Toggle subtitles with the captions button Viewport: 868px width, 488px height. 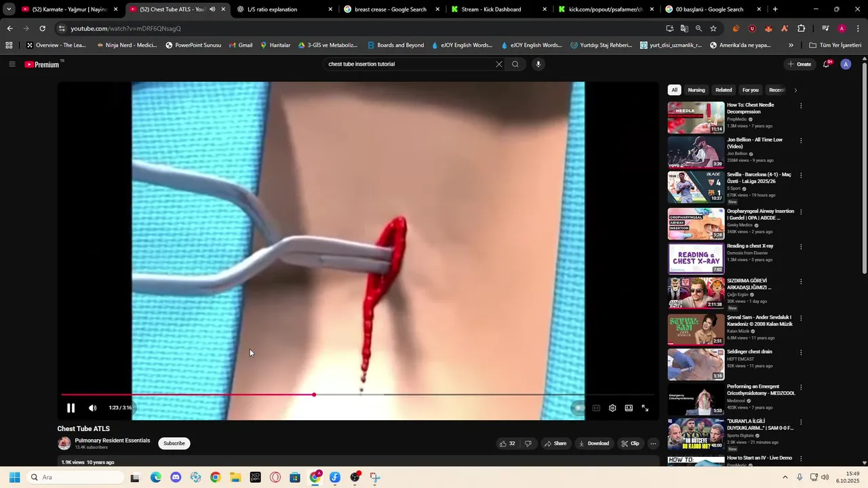pyautogui.click(x=596, y=408)
